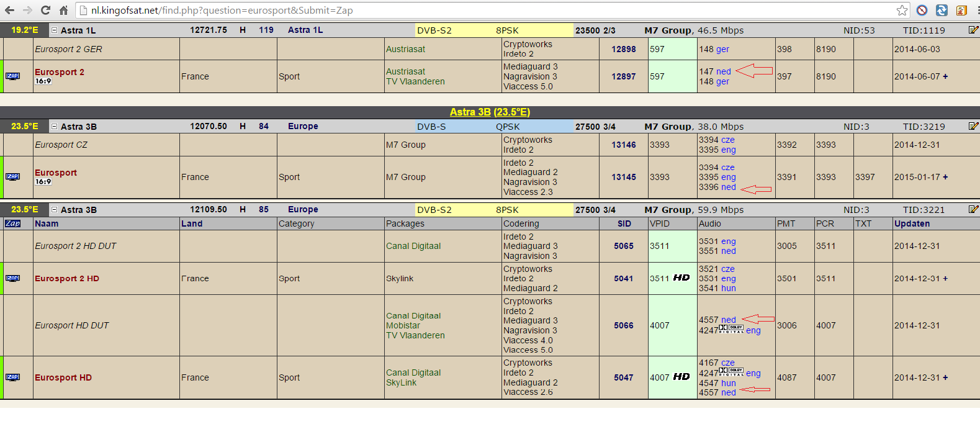This screenshot has height=447, width=980.
Task: Click the ZAP icon for Eurosport HD
Action: coord(12,377)
